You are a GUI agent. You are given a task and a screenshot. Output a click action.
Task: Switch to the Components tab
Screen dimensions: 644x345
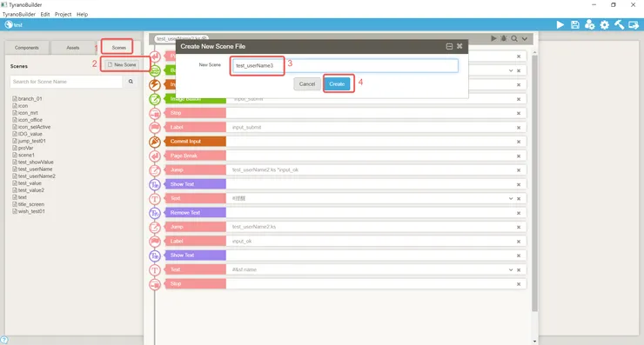click(x=27, y=48)
